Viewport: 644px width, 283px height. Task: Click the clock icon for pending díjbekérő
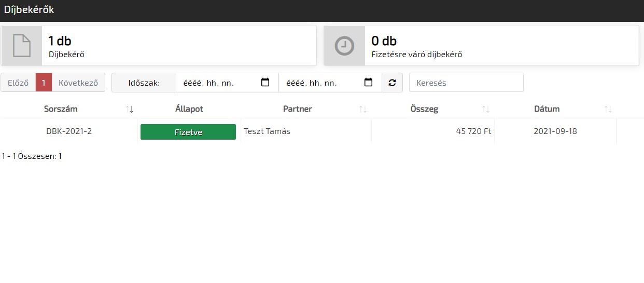click(x=344, y=46)
